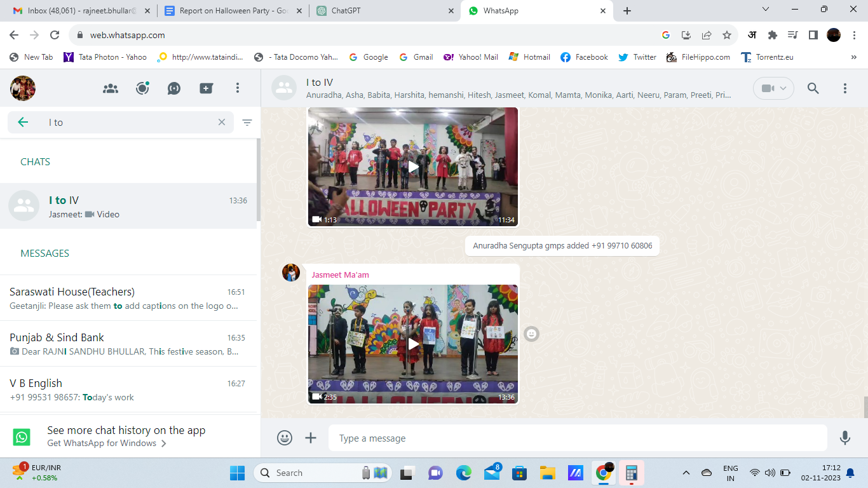
Task: Share this page from address bar
Action: click(x=707, y=35)
